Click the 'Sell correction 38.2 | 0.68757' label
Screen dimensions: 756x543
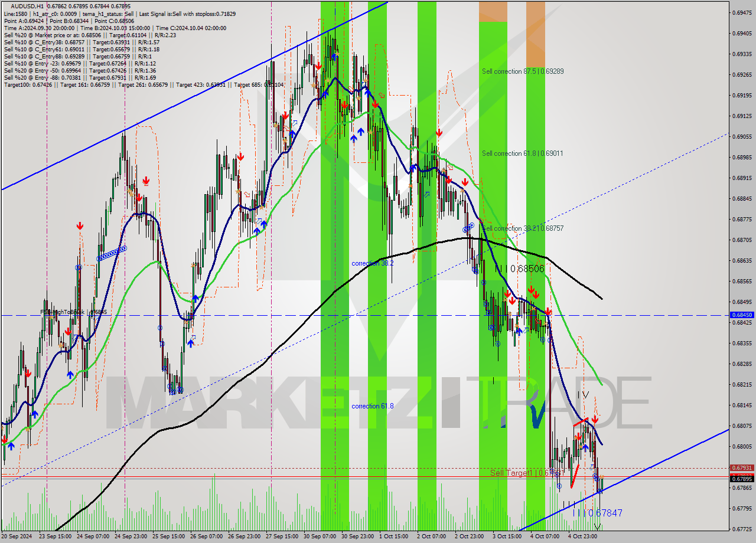coord(523,228)
